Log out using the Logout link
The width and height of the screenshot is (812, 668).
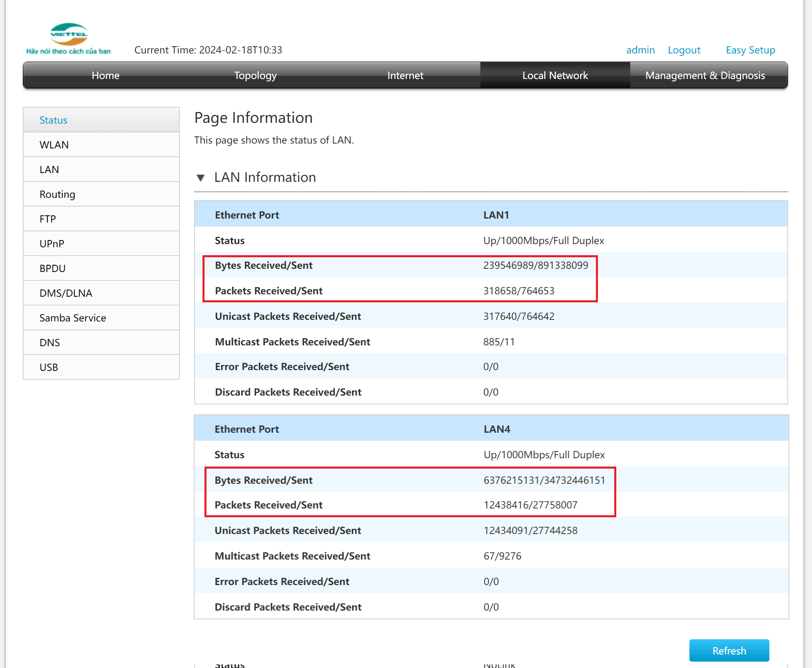point(684,50)
